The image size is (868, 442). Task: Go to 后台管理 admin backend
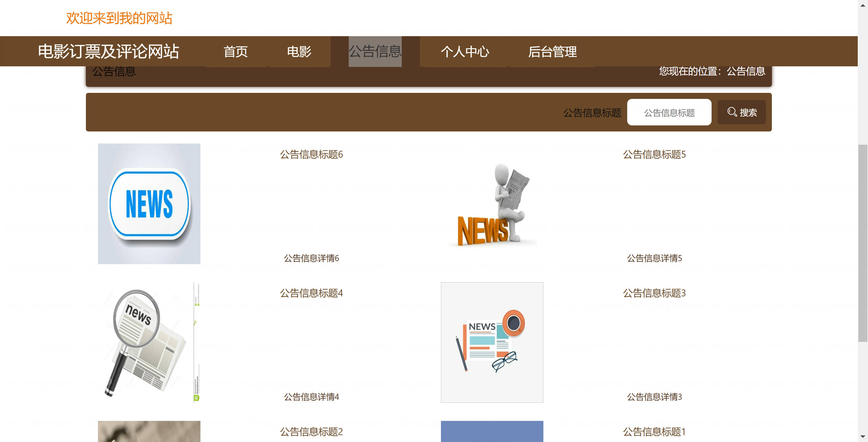(x=552, y=52)
